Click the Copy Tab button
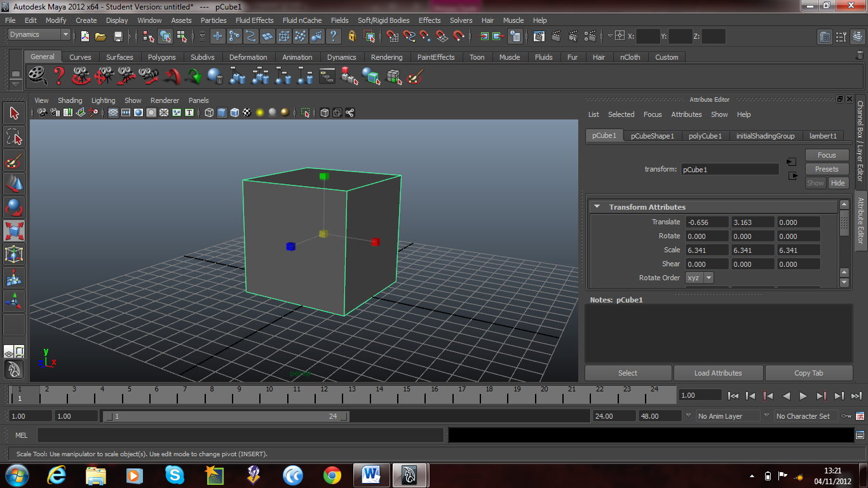Screen dimensions: 868x488 (x=808, y=373)
